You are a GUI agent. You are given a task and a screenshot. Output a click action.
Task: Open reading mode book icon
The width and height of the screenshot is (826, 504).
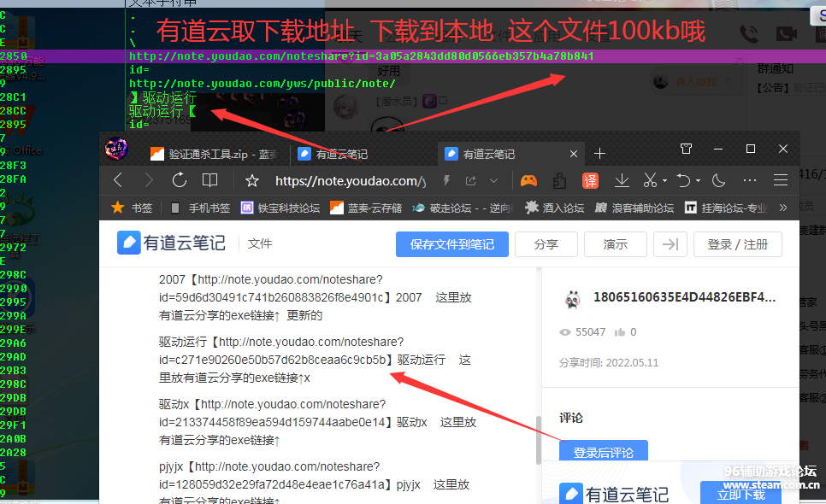209,180
